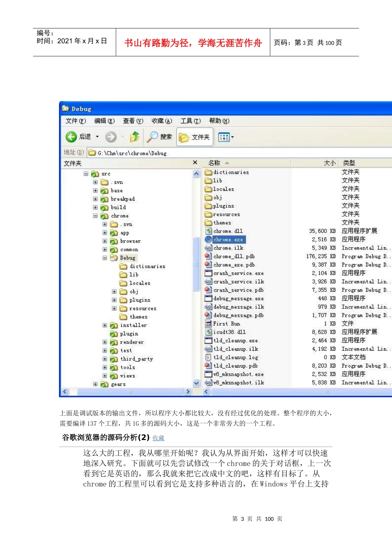
Task: Expand the base folder node
Action: [95, 191]
